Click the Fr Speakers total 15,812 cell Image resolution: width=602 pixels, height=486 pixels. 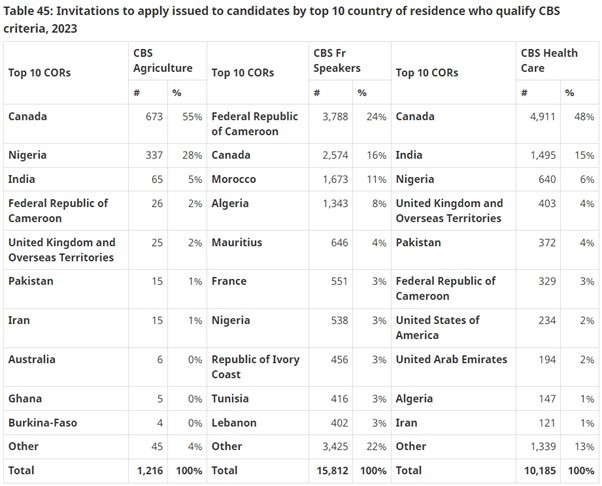(332, 471)
